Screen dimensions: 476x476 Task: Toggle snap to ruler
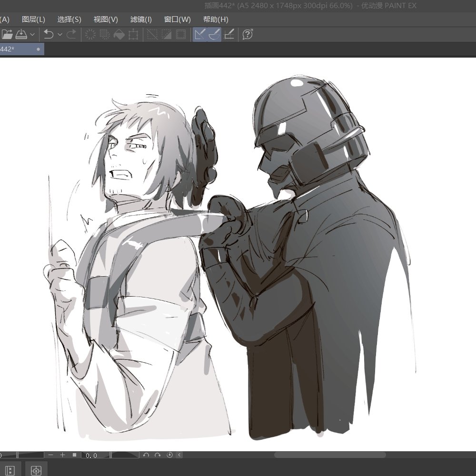(200, 34)
